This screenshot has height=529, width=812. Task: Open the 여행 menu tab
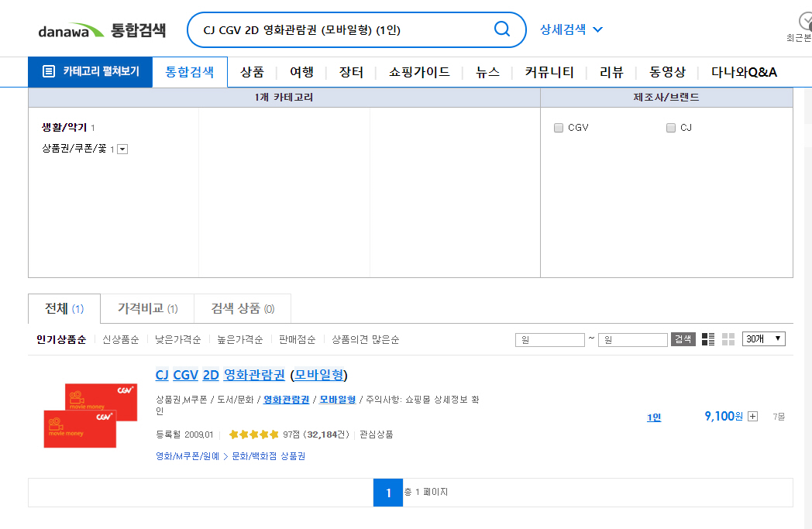pyautogui.click(x=301, y=72)
